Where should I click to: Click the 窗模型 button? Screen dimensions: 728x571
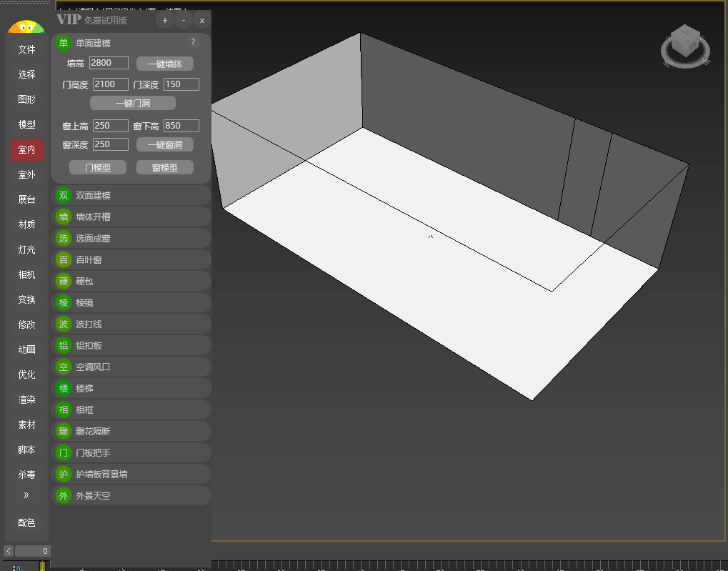(x=165, y=167)
